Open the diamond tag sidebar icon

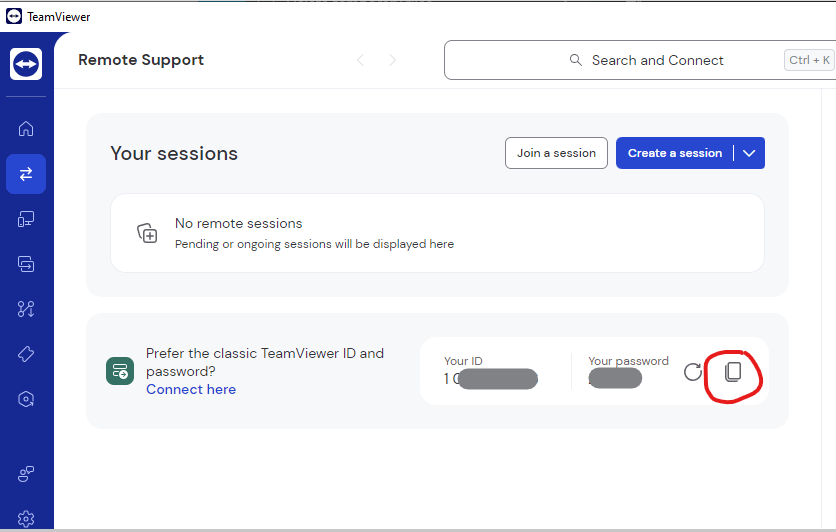click(x=26, y=354)
